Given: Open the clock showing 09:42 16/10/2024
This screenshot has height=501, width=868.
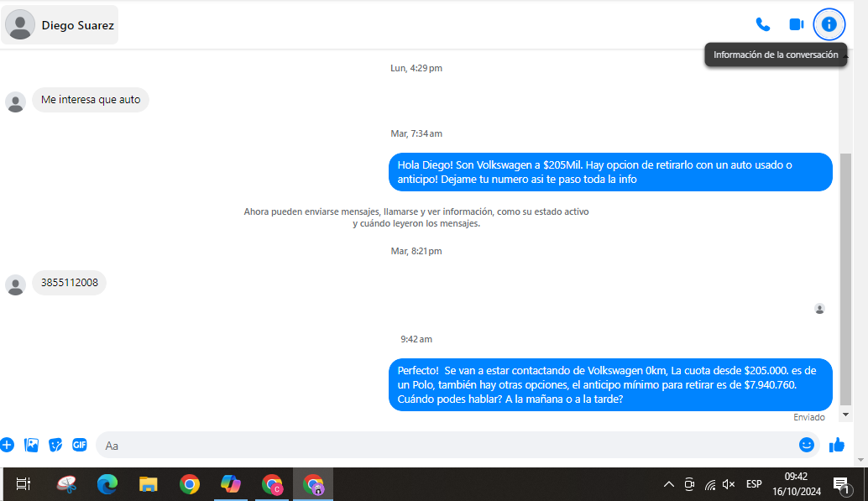Looking at the screenshot, I should (x=797, y=484).
